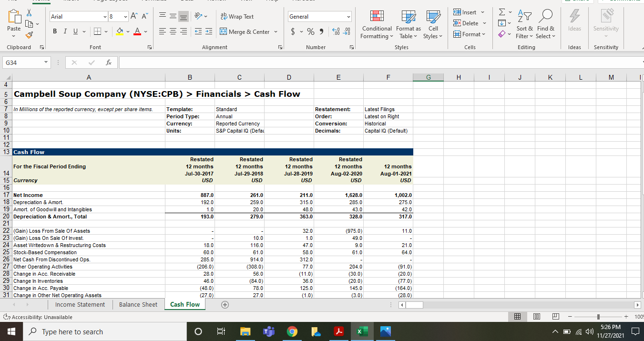Open Microsoft Teams from the taskbar
Screen dimensions: 644x341
coord(268,332)
